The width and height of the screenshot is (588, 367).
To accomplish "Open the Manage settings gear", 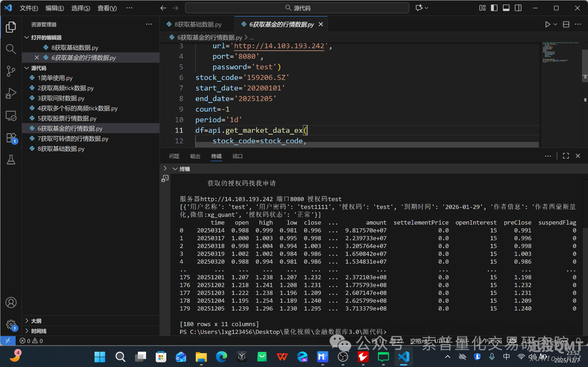I will click(x=11, y=324).
